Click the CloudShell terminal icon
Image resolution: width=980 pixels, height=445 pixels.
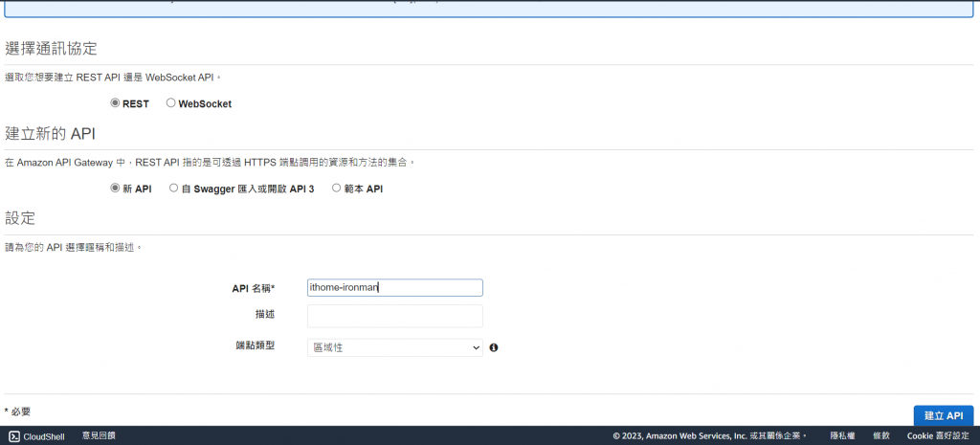point(13,436)
